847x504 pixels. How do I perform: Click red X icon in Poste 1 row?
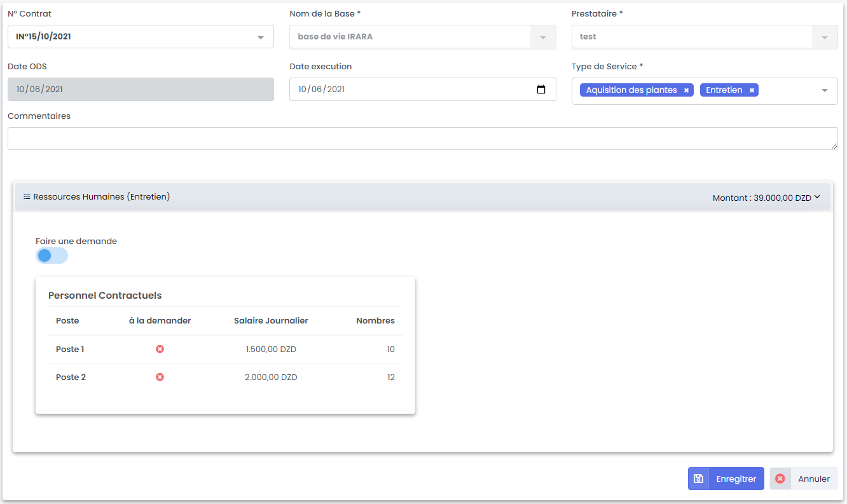(160, 349)
